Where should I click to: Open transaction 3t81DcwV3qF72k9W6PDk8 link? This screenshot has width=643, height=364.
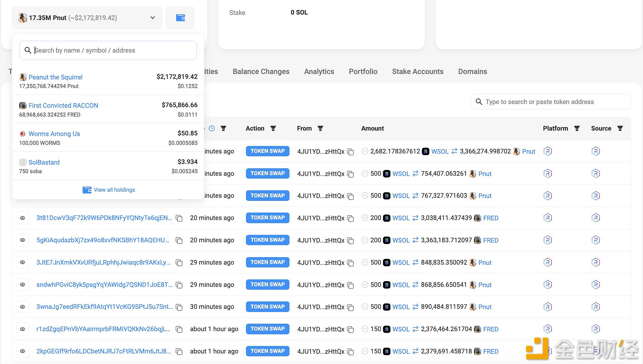point(104,218)
